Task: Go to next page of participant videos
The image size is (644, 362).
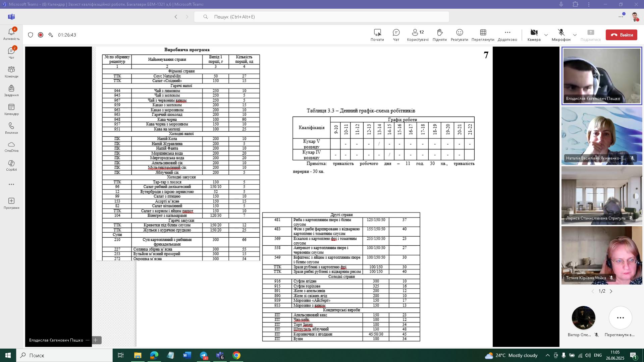Action: (611, 291)
